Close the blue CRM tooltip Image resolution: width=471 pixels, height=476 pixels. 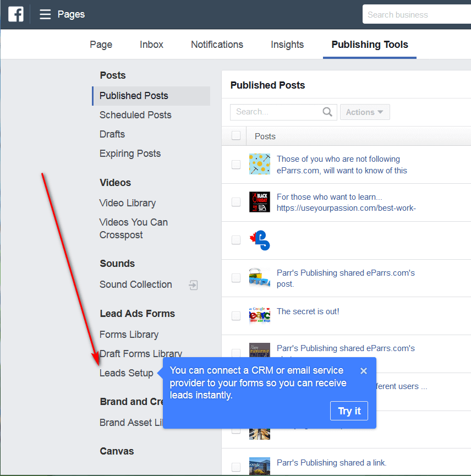pyautogui.click(x=364, y=371)
